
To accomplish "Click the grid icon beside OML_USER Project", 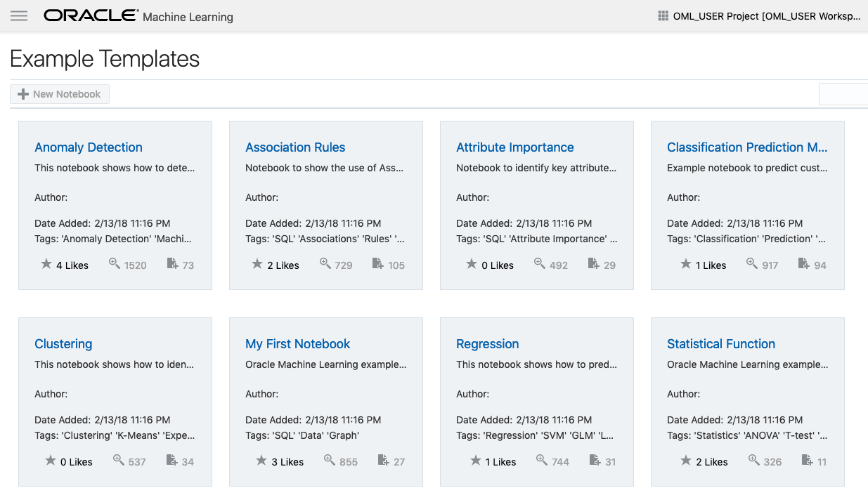I will coord(663,16).
